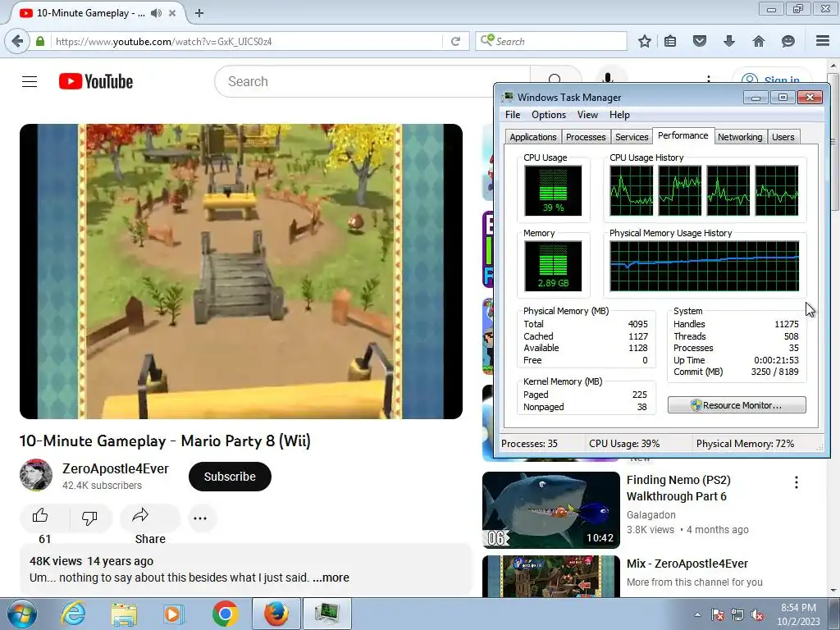Image resolution: width=840 pixels, height=630 pixels.
Task: Open Task Manager File menu
Action: (x=513, y=115)
